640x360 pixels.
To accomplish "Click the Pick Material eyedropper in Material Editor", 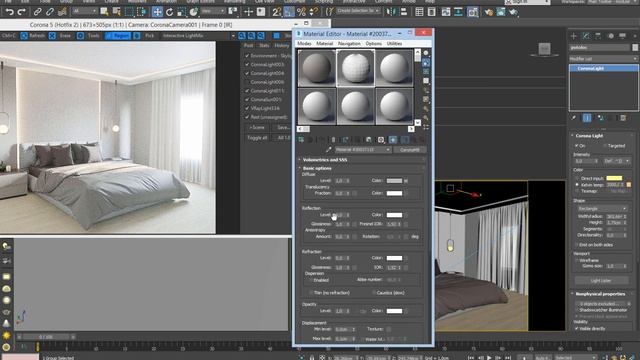I will (x=328, y=150).
